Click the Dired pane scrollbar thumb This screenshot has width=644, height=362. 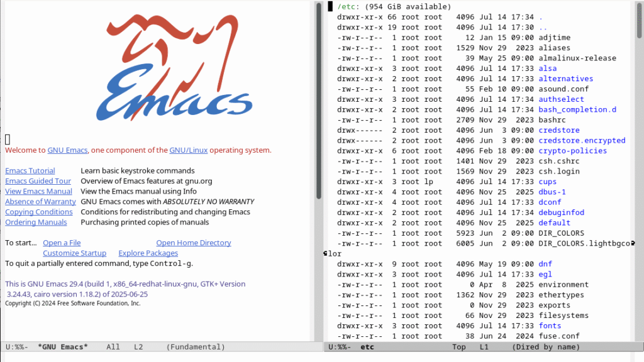(x=640, y=21)
